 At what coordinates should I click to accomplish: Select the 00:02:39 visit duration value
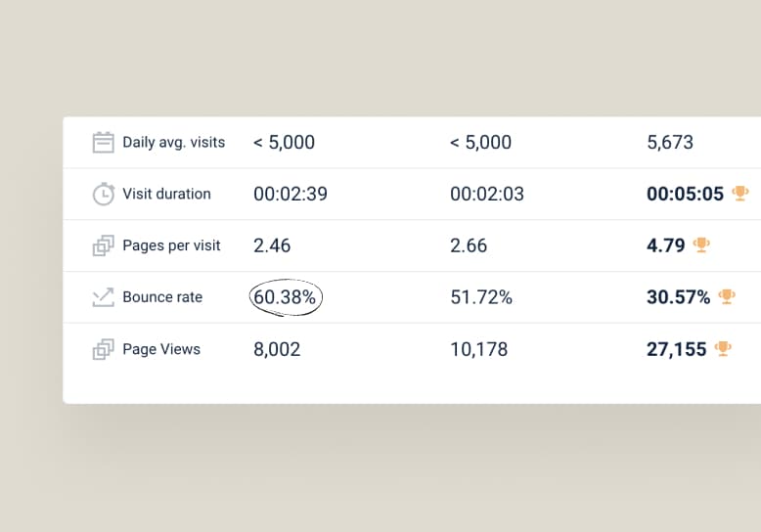click(x=291, y=194)
